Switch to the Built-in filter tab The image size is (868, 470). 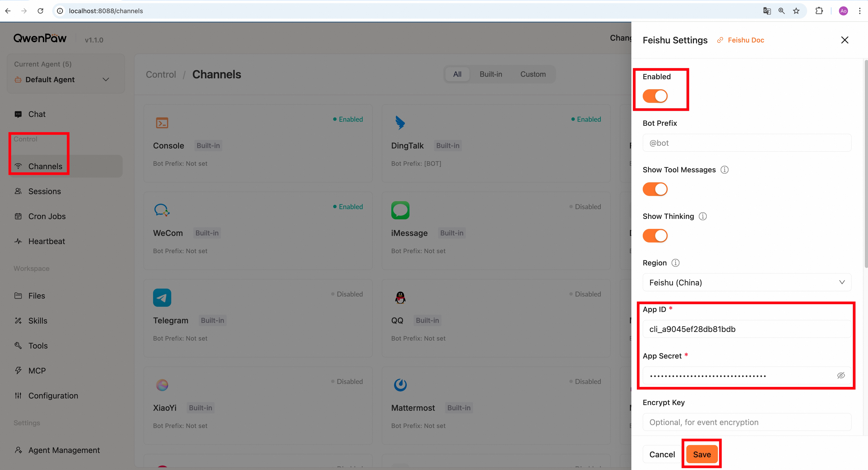coord(491,74)
